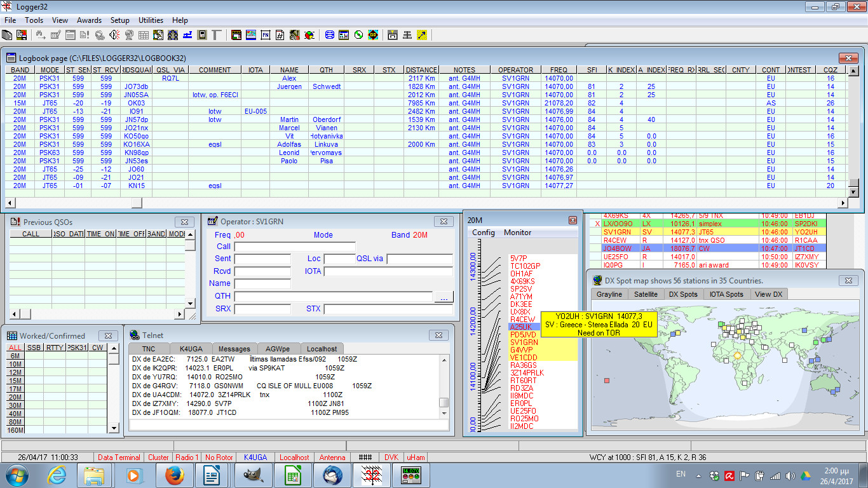Screen dimensions: 868x488
Task: Toggle the DVK status bar item
Action: [x=391, y=457]
